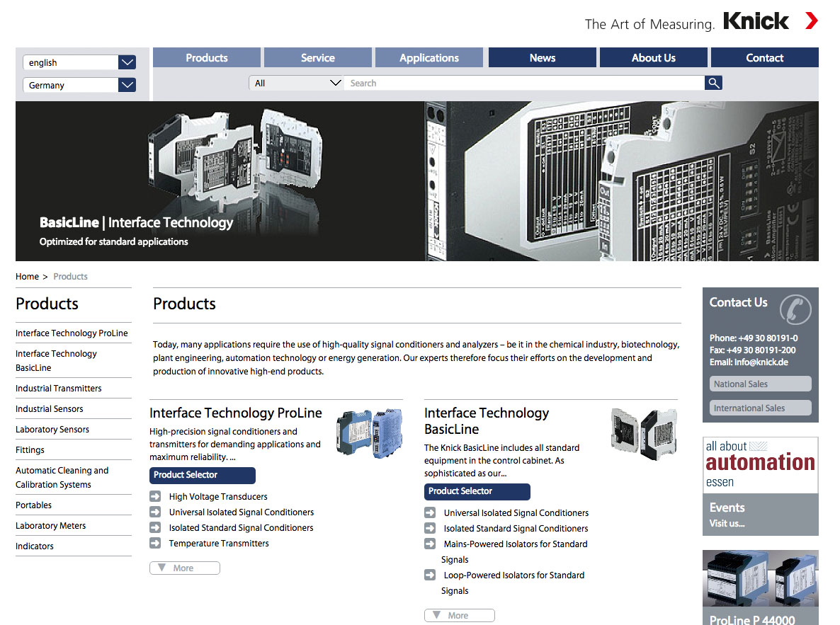Click the International Sales button
840x625 pixels.
pos(760,408)
